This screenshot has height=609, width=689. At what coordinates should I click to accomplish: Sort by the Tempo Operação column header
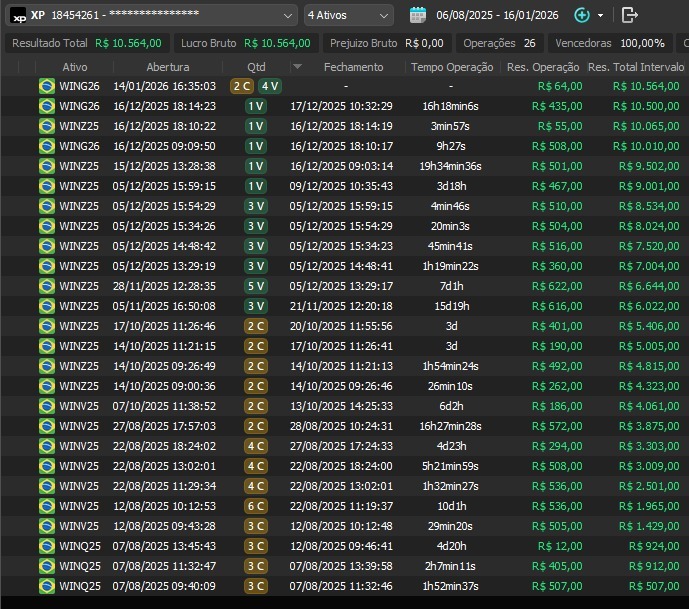[452, 67]
